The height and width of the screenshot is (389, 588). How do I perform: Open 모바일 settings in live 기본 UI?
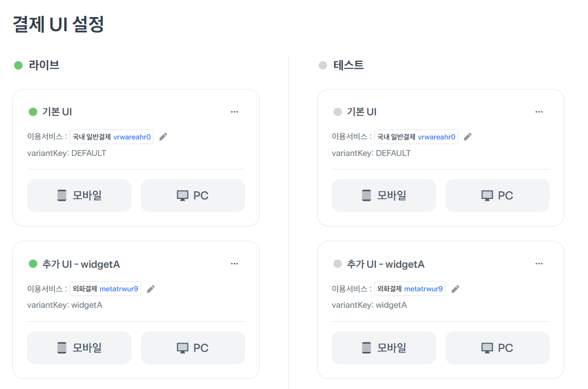pos(79,195)
